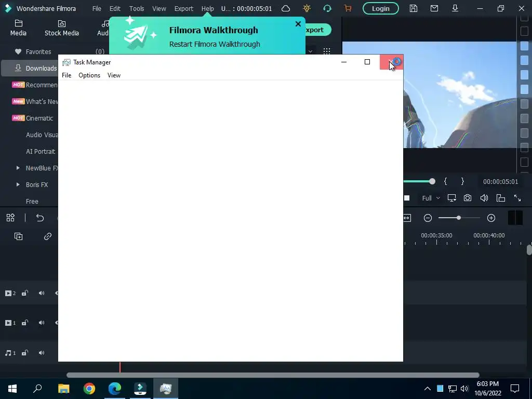Open Task Manager File menu
This screenshot has width=532, height=399.
pos(66,75)
